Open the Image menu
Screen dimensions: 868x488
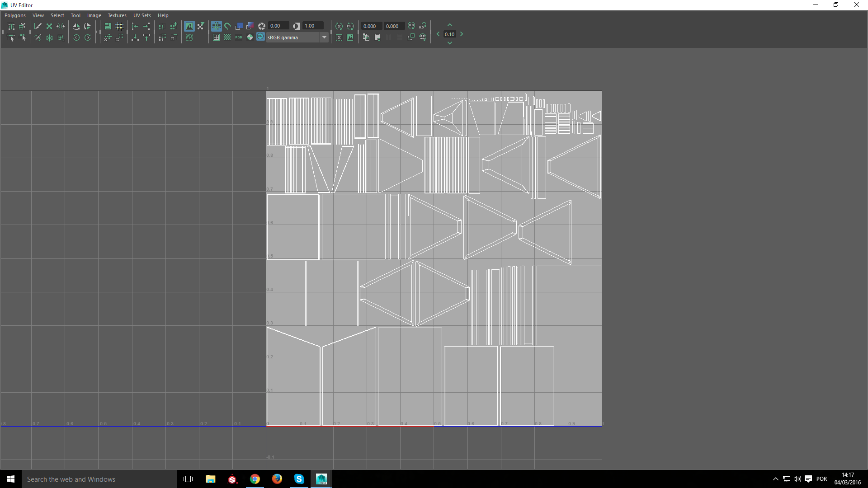point(94,15)
